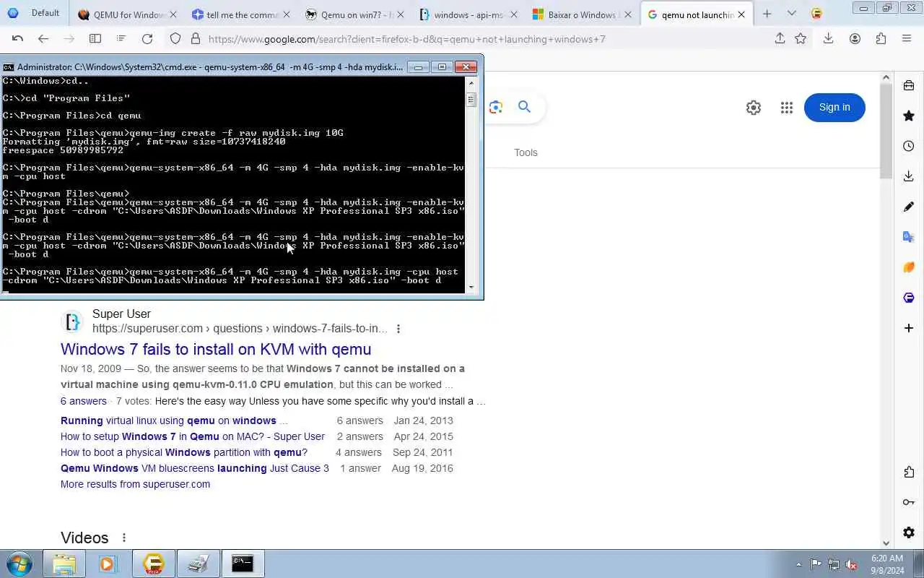Click the share page icon in the address bar
924x578 pixels.
click(x=780, y=39)
